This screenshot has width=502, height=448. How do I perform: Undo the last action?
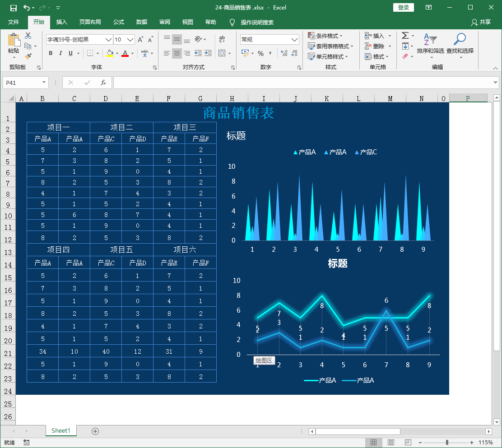coord(27,8)
